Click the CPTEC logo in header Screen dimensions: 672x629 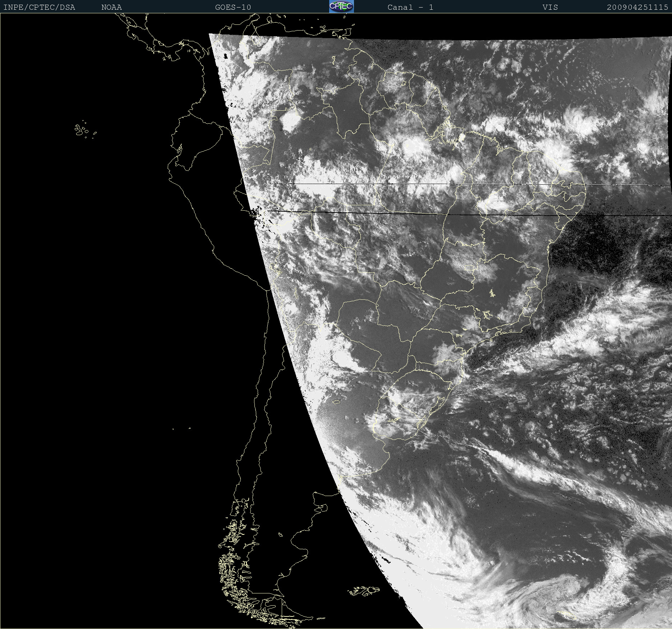pyautogui.click(x=341, y=6)
